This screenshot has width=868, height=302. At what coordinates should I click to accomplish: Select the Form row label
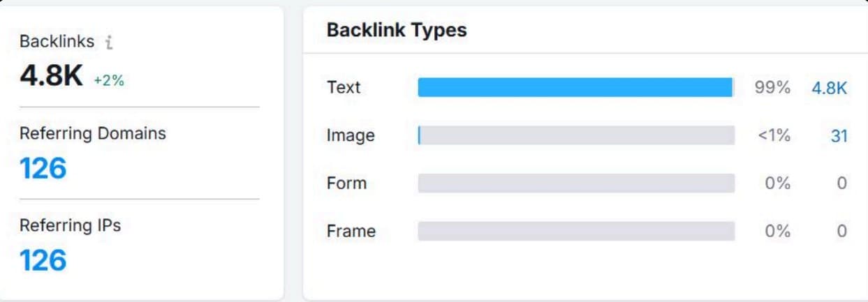coord(346,183)
